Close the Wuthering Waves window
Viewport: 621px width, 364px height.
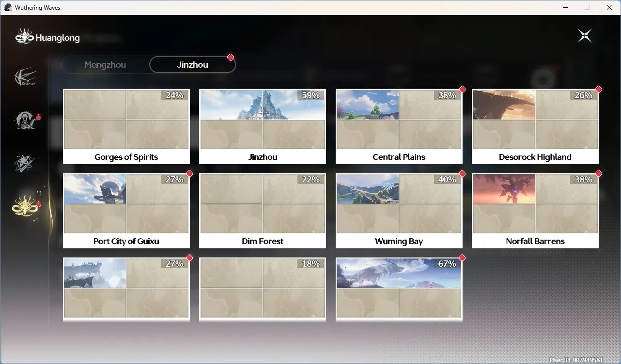click(609, 7)
